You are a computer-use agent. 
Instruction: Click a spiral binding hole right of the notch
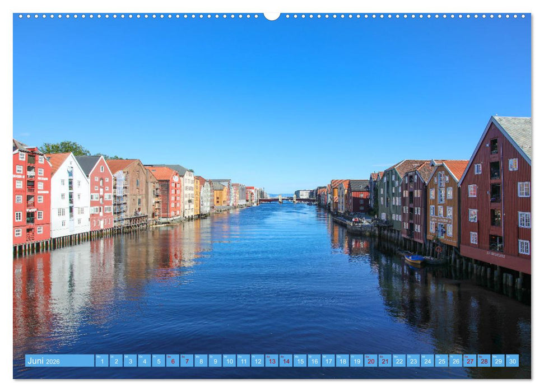(x=287, y=16)
